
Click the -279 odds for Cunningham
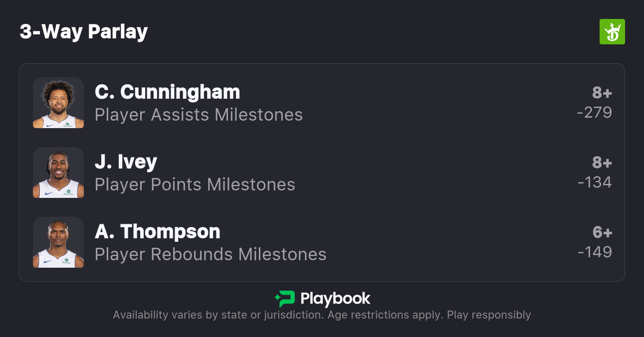[x=594, y=113]
